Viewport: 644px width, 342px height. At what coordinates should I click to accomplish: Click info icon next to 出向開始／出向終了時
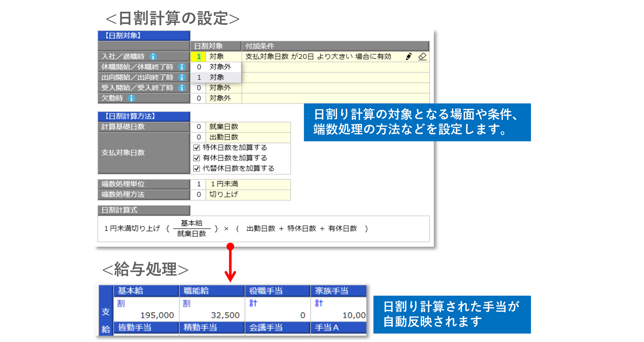182,77
